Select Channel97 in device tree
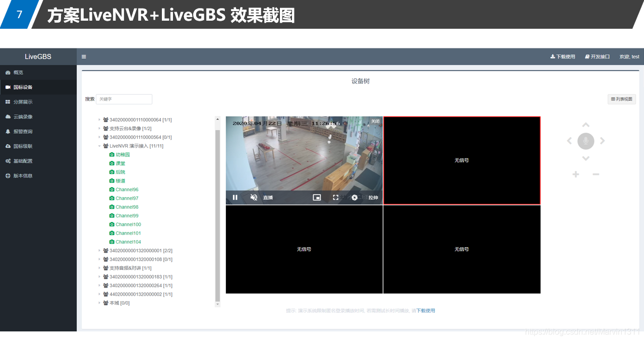The height and width of the screenshot is (341, 644). pos(127,198)
